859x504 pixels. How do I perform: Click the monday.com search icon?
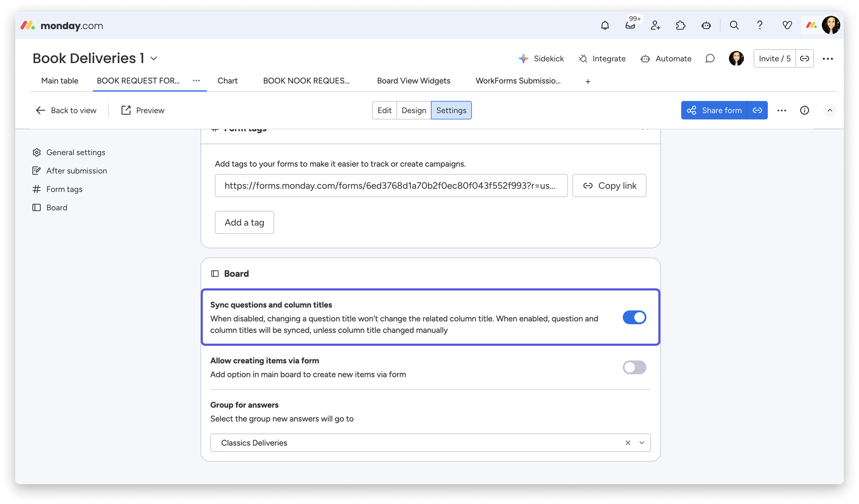(x=735, y=25)
